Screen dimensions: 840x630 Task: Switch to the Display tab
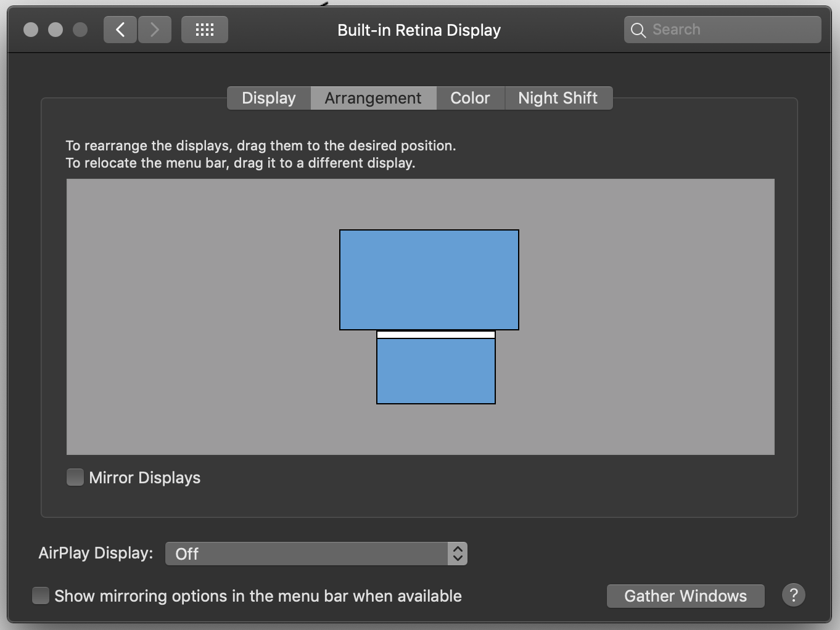269,98
